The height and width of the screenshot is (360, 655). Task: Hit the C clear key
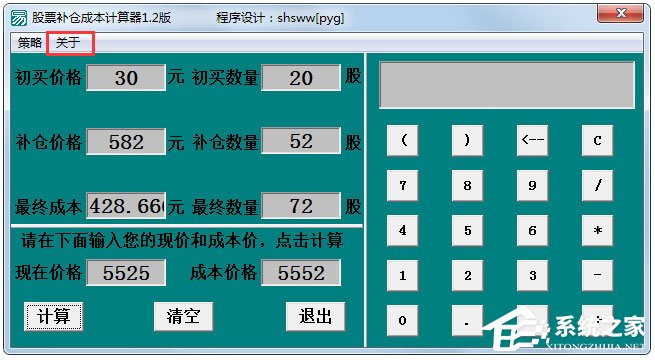597,140
